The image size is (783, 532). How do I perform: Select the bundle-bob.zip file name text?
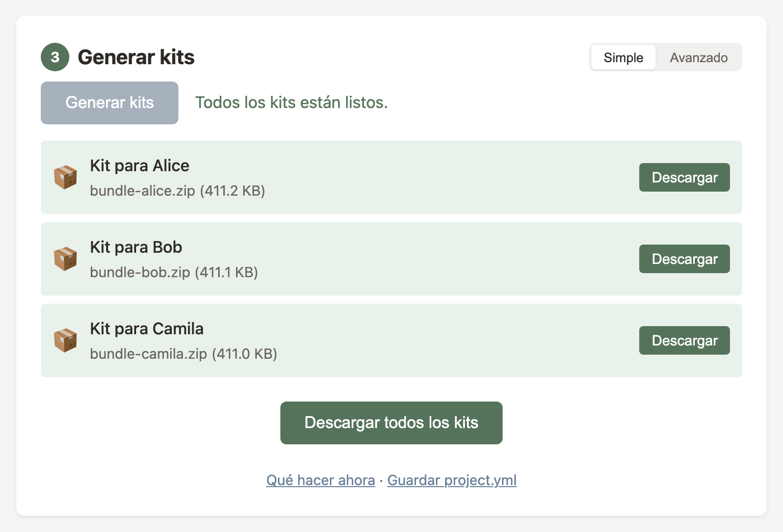[173, 273]
